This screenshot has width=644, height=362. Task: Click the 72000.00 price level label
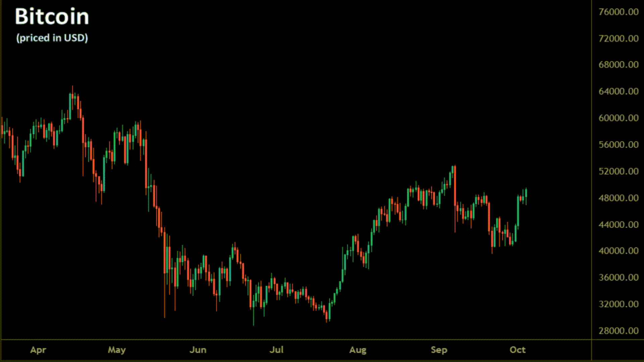click(x=618, y=39)
